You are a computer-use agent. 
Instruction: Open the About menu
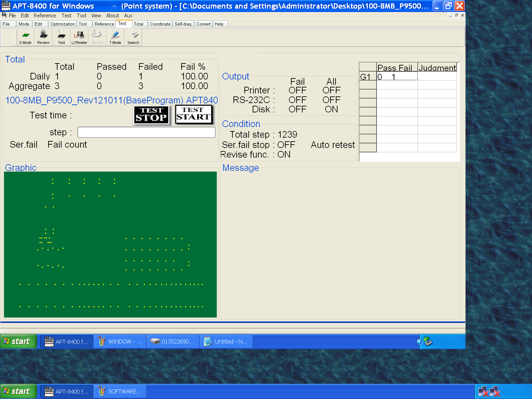coord(113,16)
